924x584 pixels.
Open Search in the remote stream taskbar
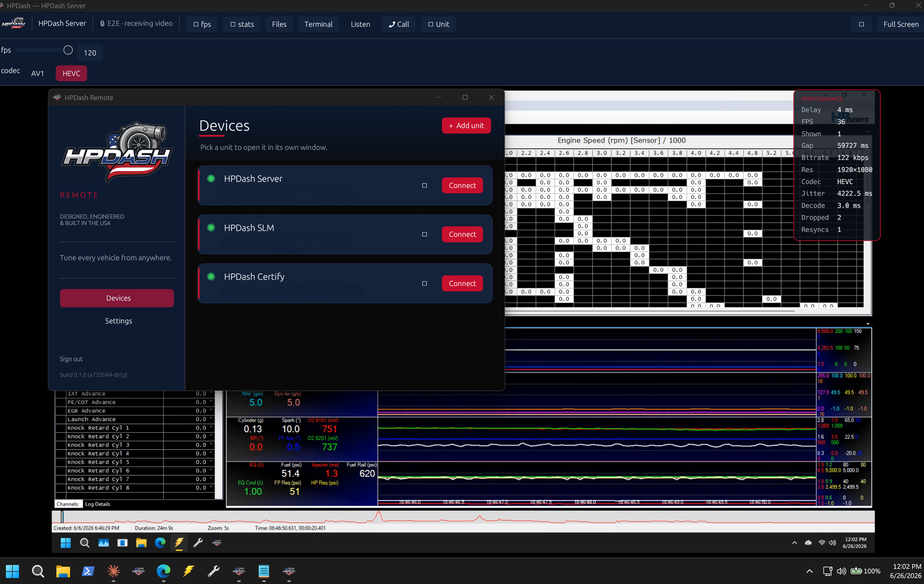[84, 543]
